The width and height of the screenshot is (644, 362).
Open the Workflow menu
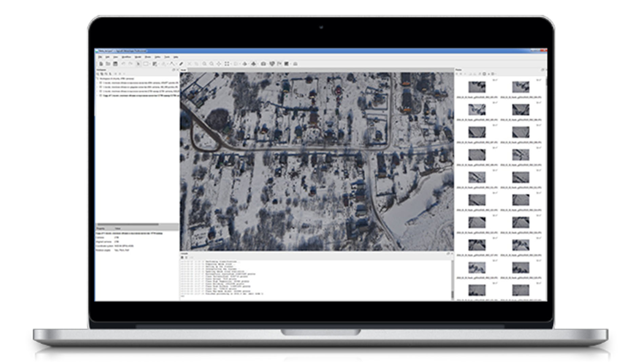point(126,57)
